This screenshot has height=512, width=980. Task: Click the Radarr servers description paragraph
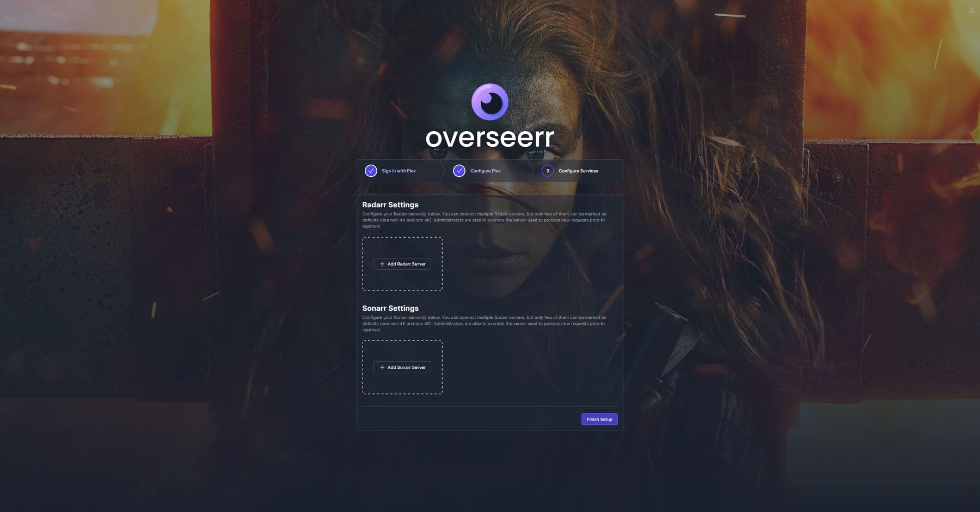pos(484,220)
